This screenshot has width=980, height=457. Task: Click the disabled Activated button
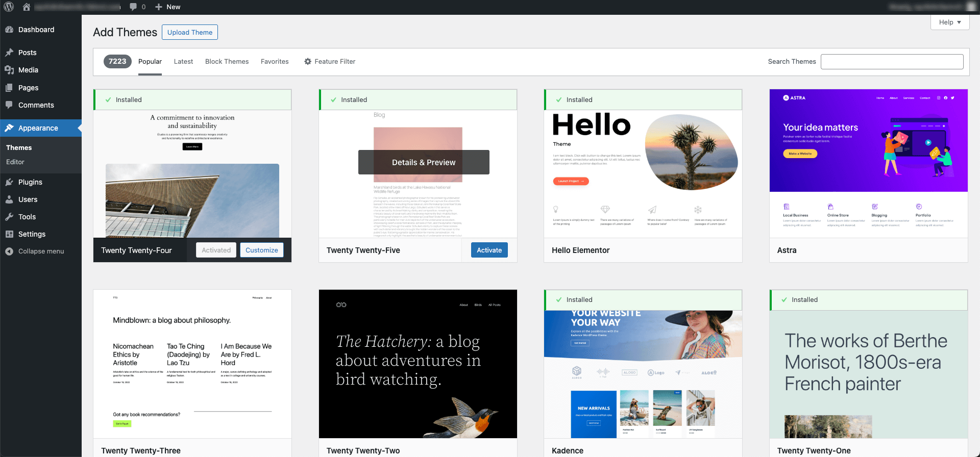(216, 250)
